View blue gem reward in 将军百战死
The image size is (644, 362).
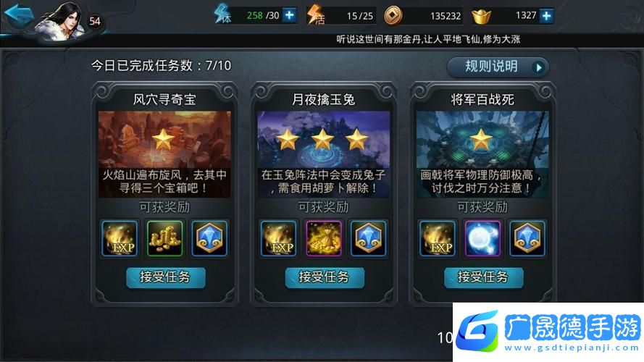(527, 238)
